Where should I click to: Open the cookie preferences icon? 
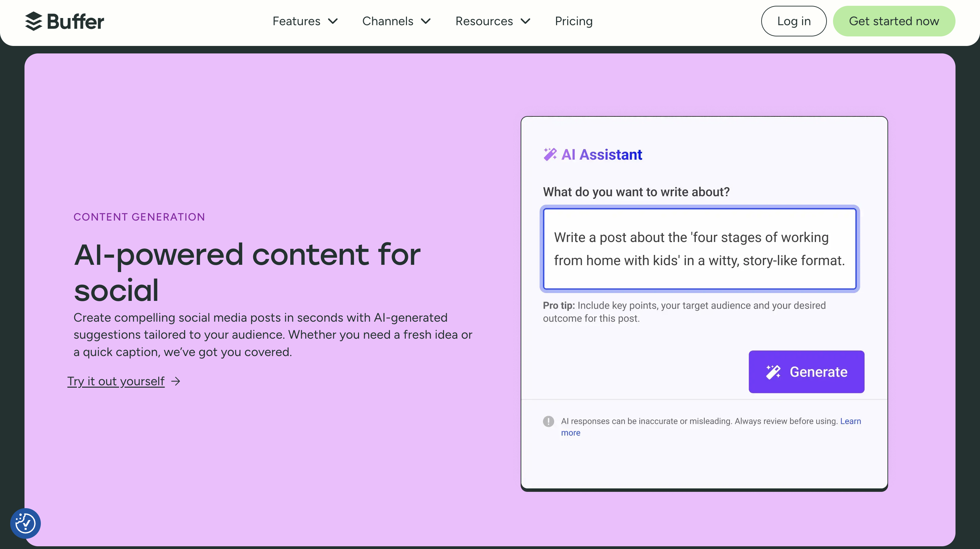pos(26,523)
